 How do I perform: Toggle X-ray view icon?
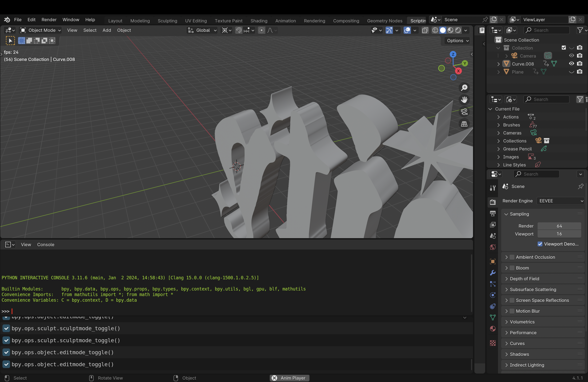point(425,30)
